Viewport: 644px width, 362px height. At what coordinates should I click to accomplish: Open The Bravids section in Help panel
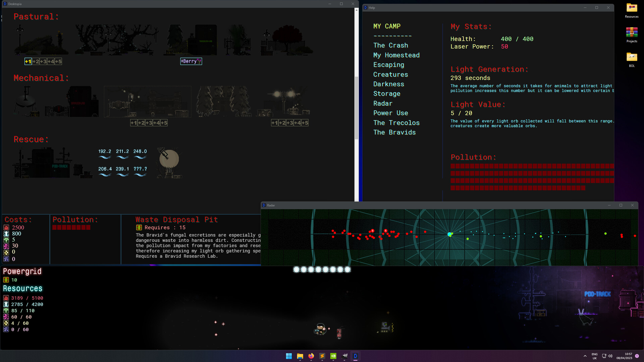click(394, 132)
